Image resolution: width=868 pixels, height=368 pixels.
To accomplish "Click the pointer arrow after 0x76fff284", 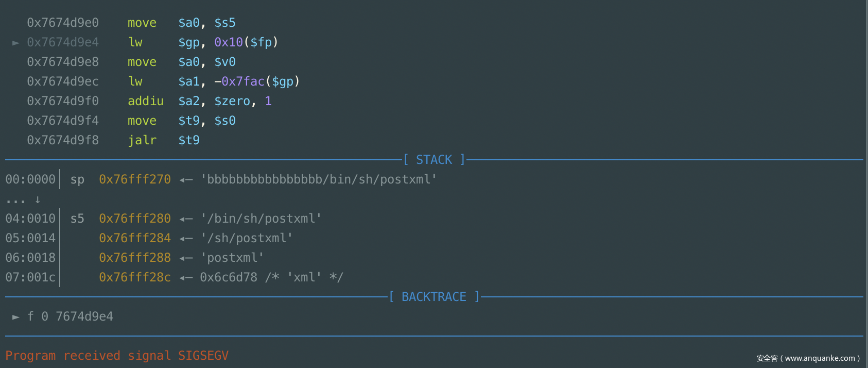I will click(x=186, y=239).
